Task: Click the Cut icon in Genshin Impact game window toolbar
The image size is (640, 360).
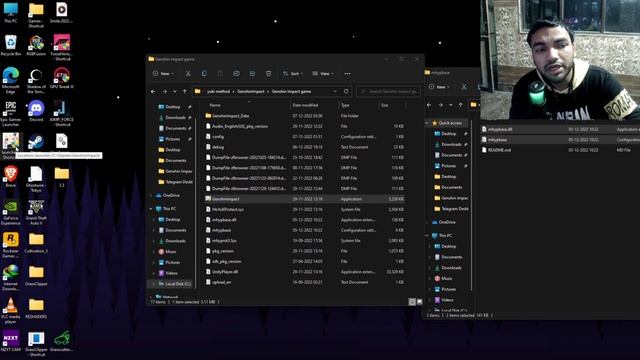Action: click(x=188, y=73)
